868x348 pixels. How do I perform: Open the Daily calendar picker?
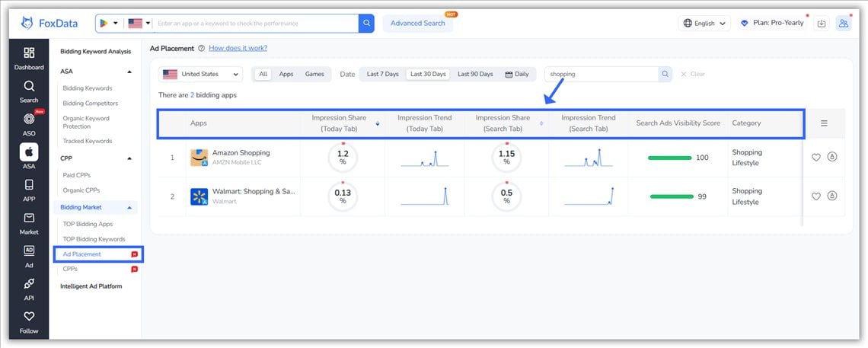(517, 74)
